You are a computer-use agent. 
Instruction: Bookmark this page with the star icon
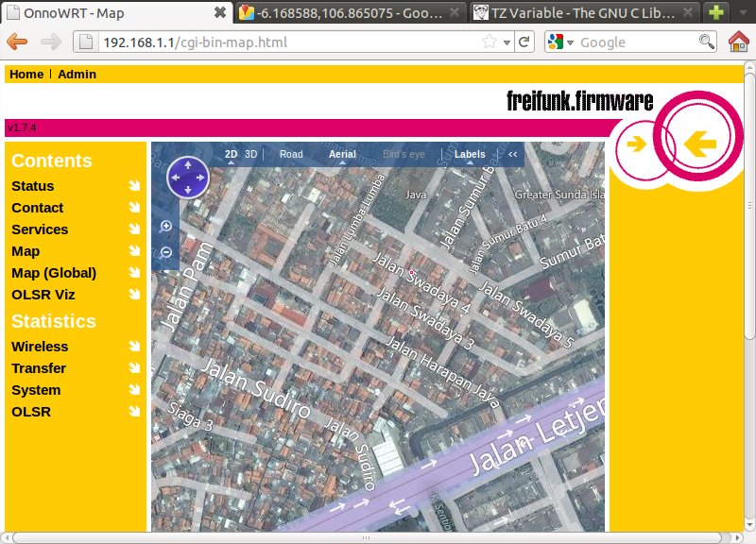pos(490,42)
